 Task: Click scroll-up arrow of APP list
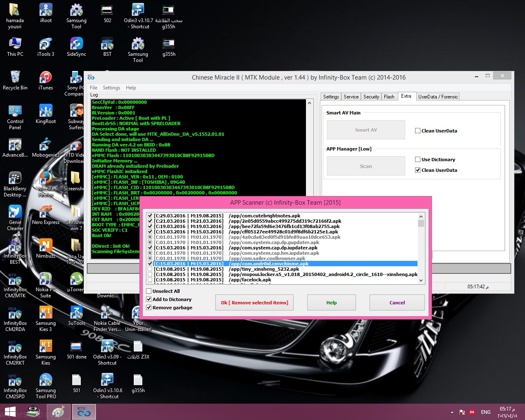coord(421,216)
